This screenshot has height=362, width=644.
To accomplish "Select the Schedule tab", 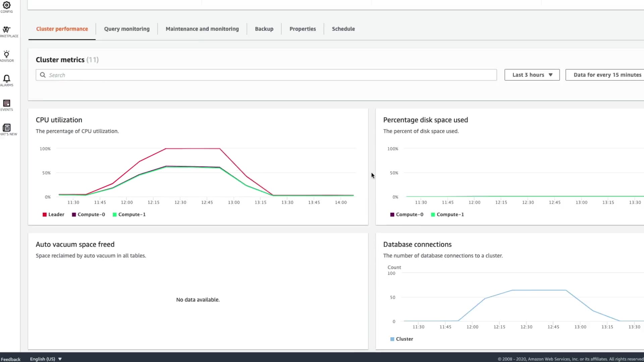I will [x=343, y=29].
